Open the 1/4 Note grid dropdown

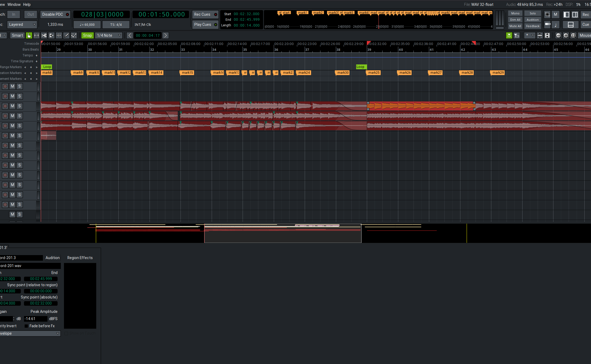coord(109,35)
